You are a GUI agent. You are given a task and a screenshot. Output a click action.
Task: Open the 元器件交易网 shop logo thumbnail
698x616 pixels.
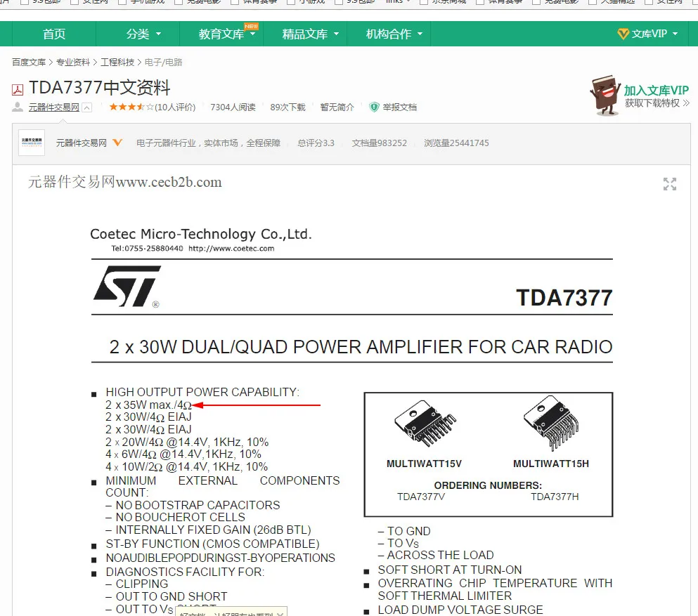32,143
